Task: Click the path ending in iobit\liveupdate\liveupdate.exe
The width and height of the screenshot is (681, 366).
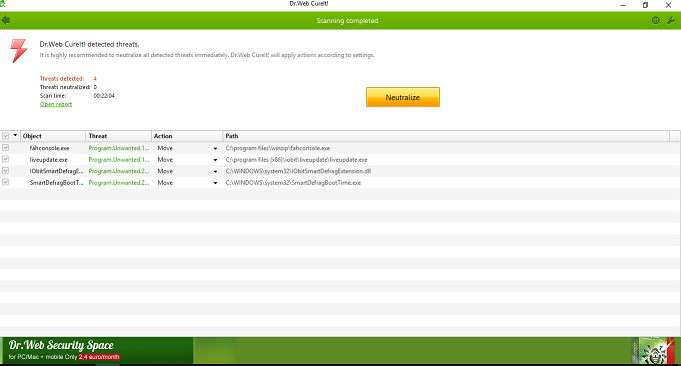Action: point(296,160)
